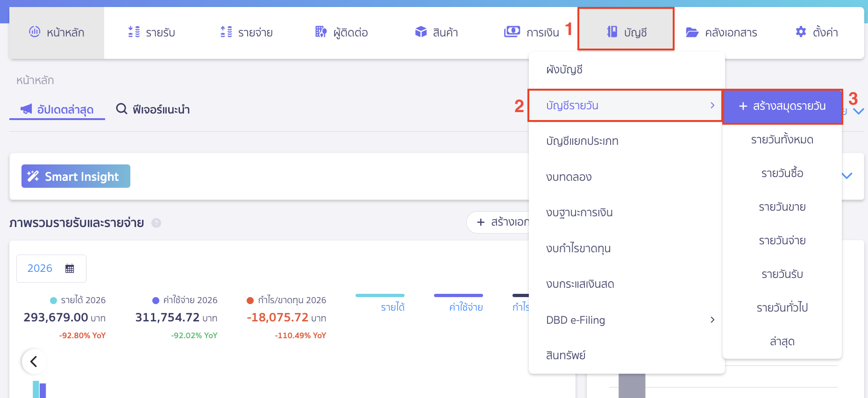Click the รายรับ income icon
Viewport: 868px width, 398px height.
(x=134, y=32)
